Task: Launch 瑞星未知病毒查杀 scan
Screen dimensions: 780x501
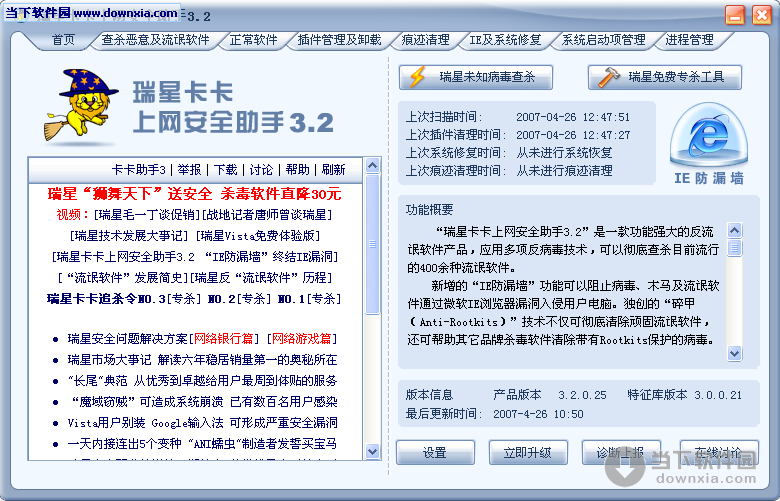Action: (x=476, y=77)
